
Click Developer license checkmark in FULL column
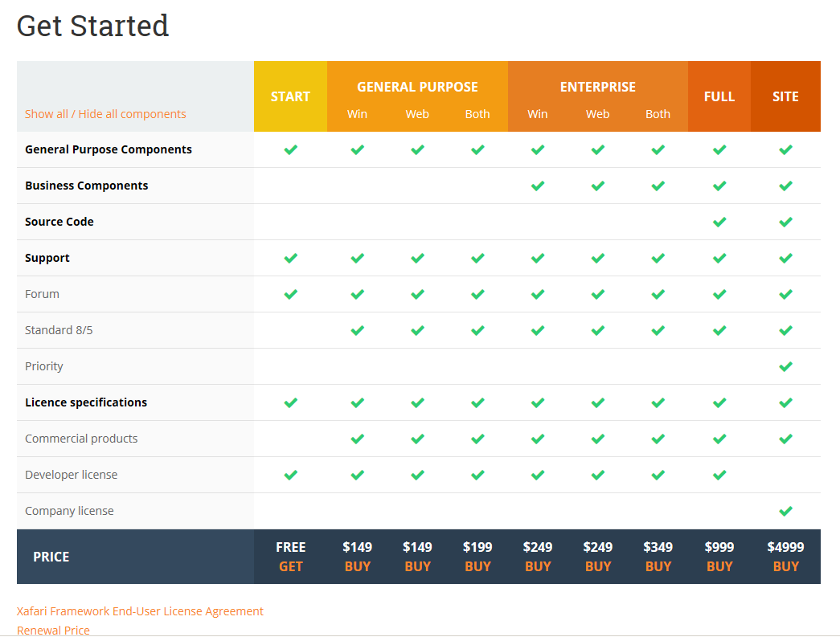click(x=719, y=475)
